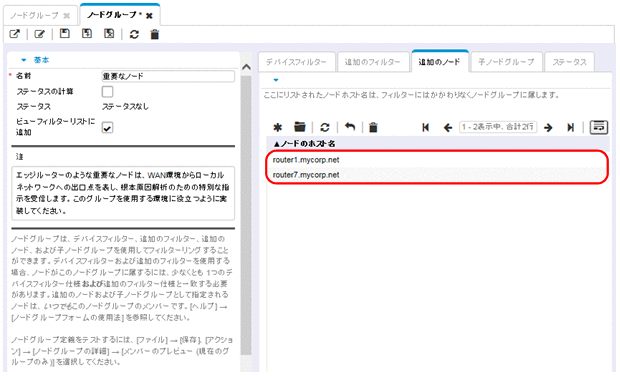Go to next page of node table
Viewport: 620px width, 376px height.
(x=548, y=128)
